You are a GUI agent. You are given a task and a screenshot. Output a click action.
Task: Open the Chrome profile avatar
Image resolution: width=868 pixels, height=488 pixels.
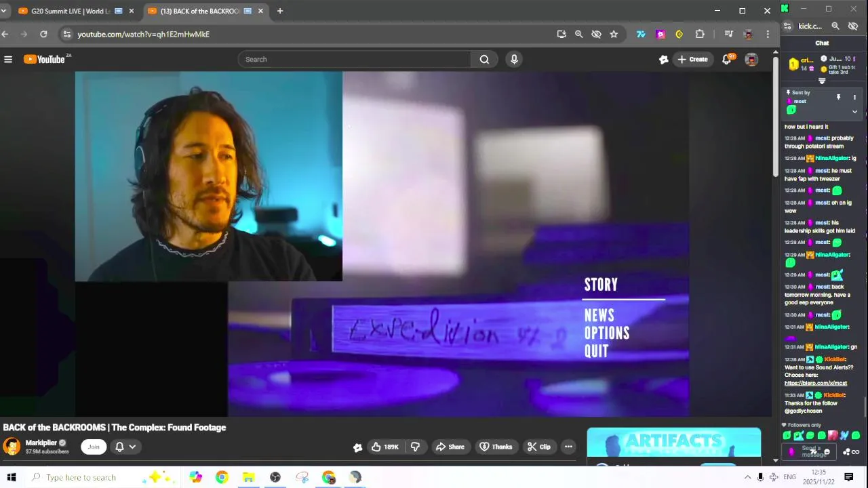pyautogui.click(x=748, y=34)
